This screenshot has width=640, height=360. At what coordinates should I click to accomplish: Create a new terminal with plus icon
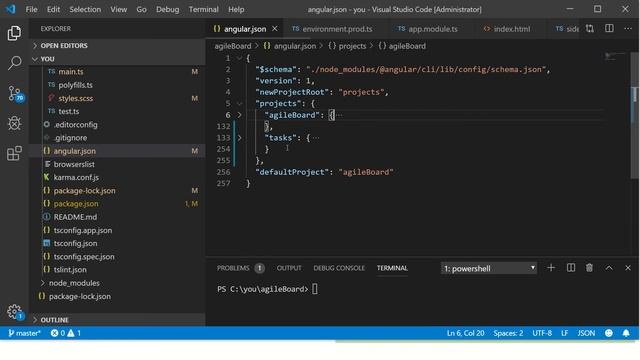click(x=551, y=268)
